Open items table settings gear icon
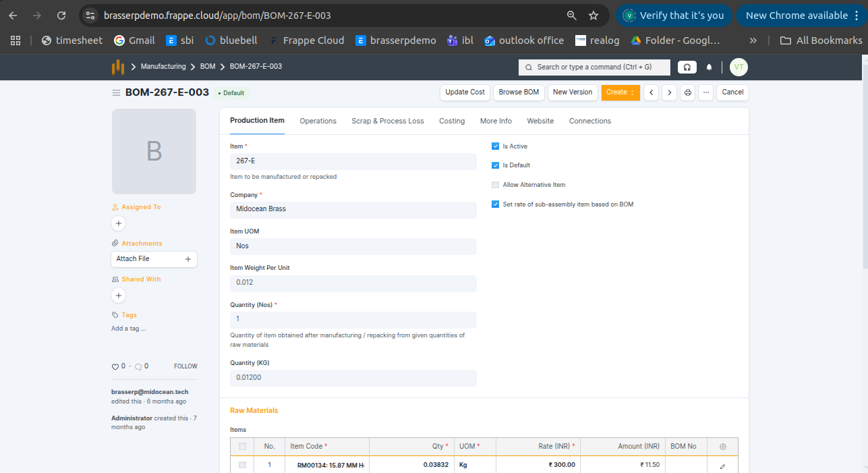This screenshot has width=868, height=473. click(723, 447)
